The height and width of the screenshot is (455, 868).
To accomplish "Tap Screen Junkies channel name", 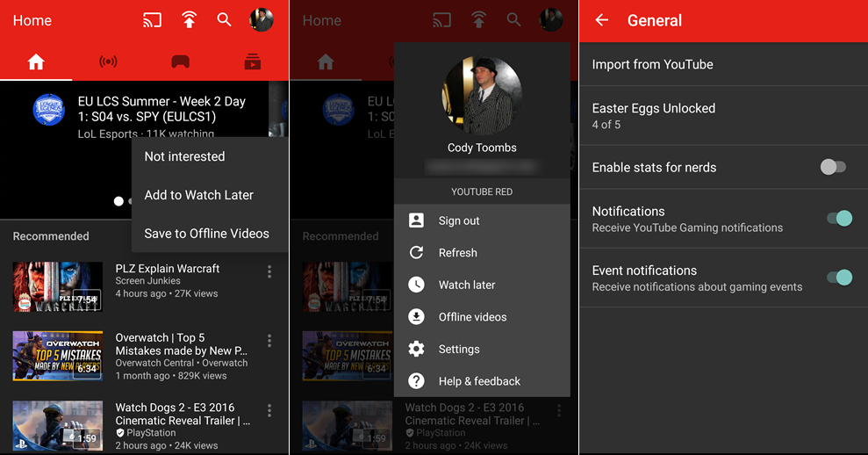I will tap(147, 281).
